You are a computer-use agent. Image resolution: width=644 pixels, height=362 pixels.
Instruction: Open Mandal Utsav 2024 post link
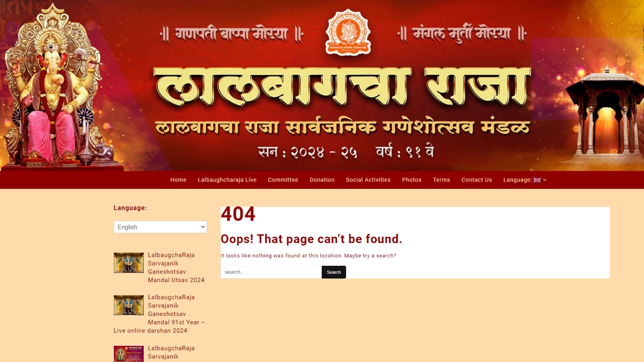(176, 268)
